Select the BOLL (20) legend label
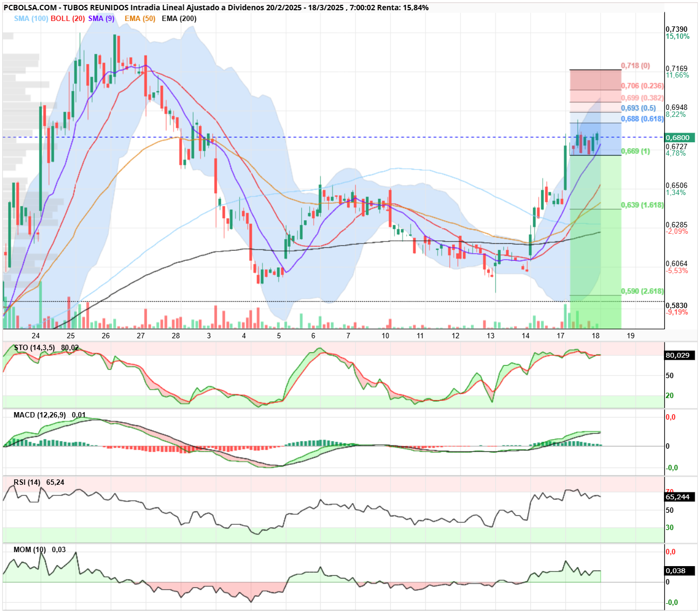This screenshot has height=613, width=700. (x=68, y=18)
